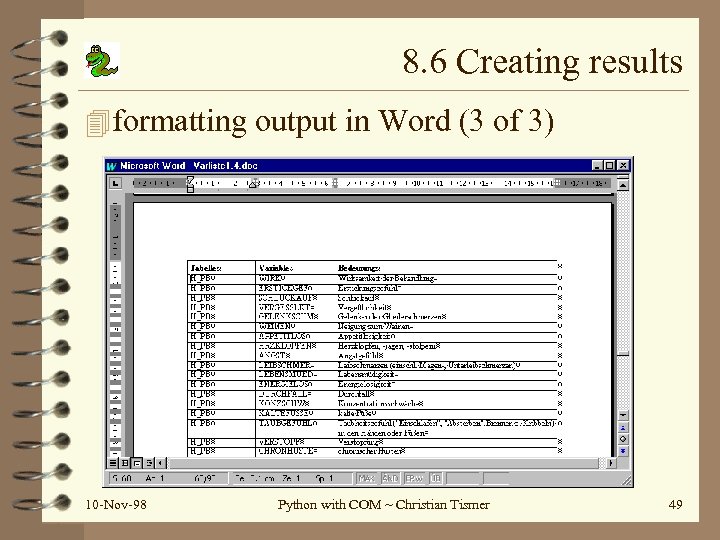Screen dimensions: 720x540
Task: Close the Microsoft Word window
Action: [x=623, y=165]
